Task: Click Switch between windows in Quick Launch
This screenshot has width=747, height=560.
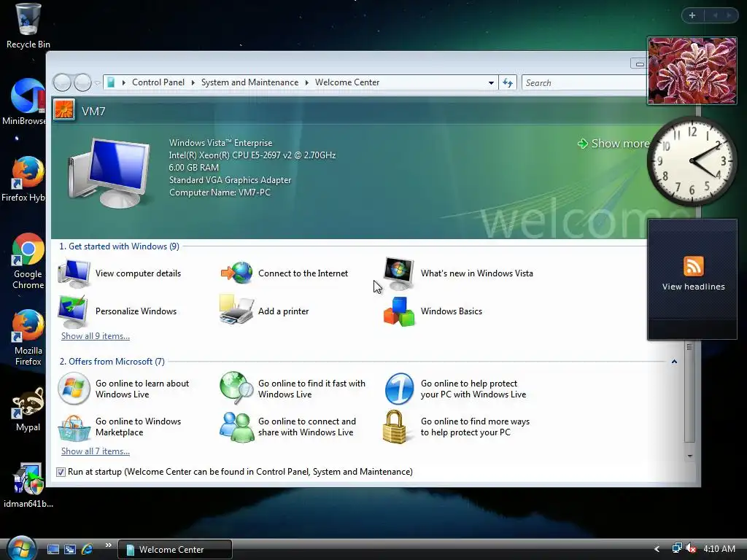Action: (70, 549)
